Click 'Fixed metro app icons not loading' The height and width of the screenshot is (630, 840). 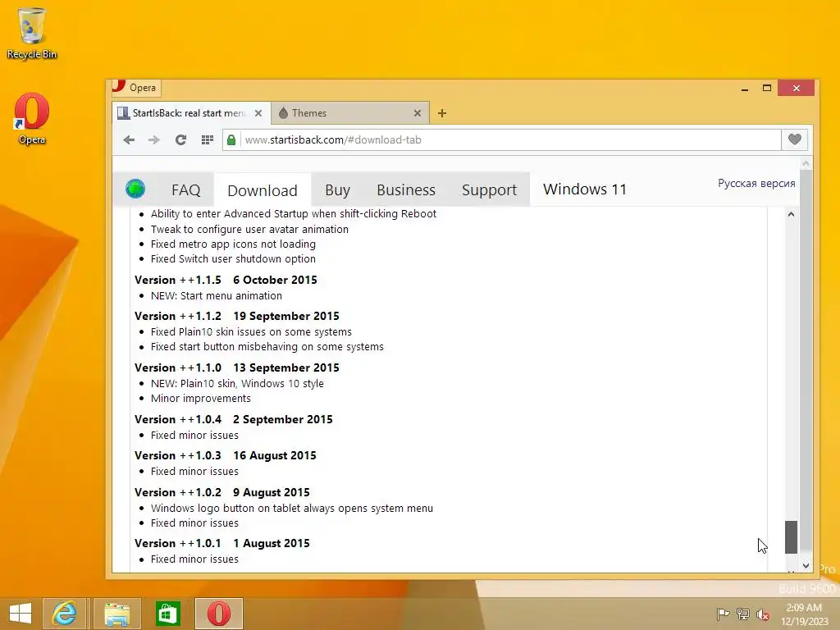coord(233,244)
